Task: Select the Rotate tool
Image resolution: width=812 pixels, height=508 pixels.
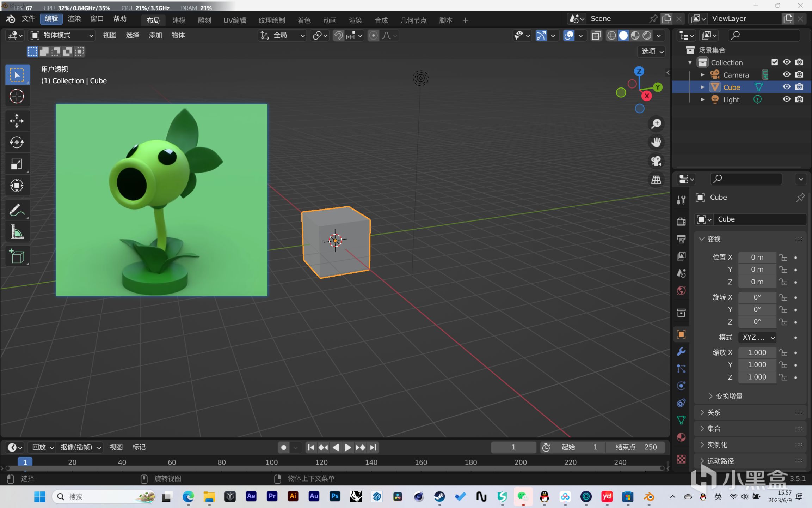Action: (17, 143)
